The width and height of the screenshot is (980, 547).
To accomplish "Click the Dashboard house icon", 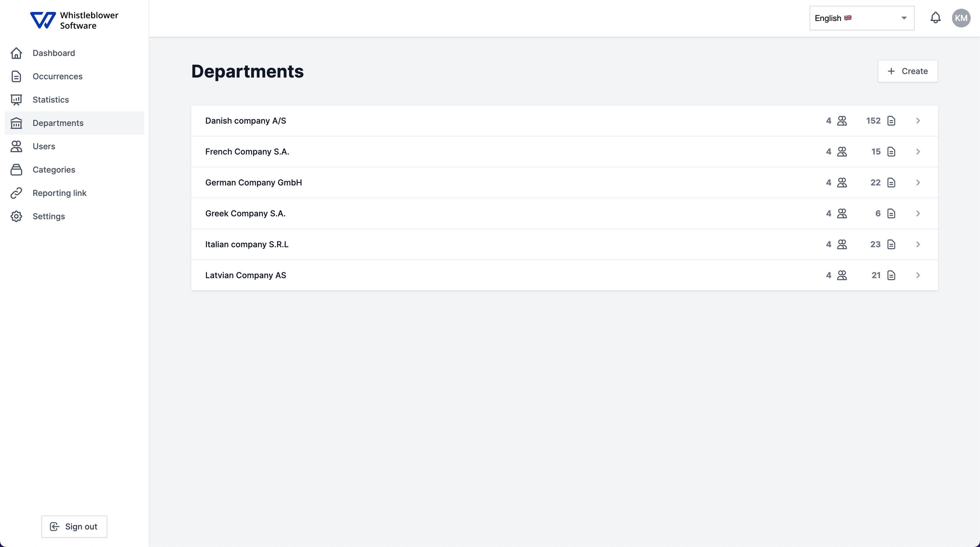I will tap(16, 53).
